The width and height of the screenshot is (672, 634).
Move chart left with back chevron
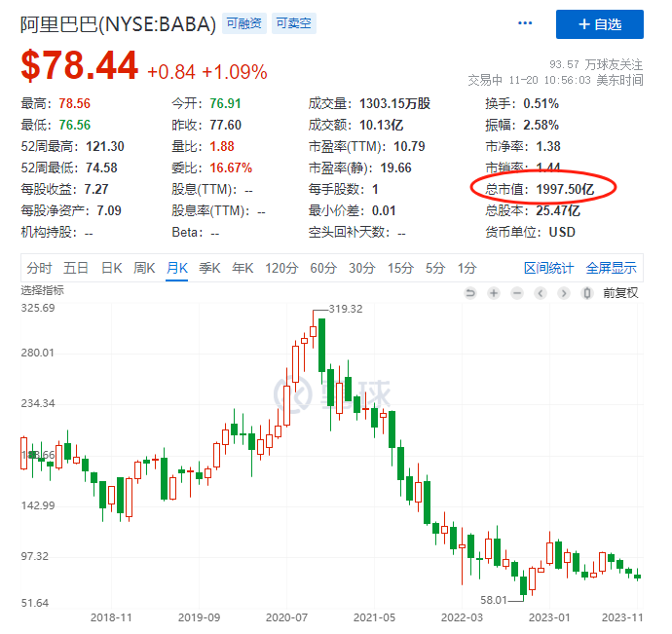coord(541,293)
